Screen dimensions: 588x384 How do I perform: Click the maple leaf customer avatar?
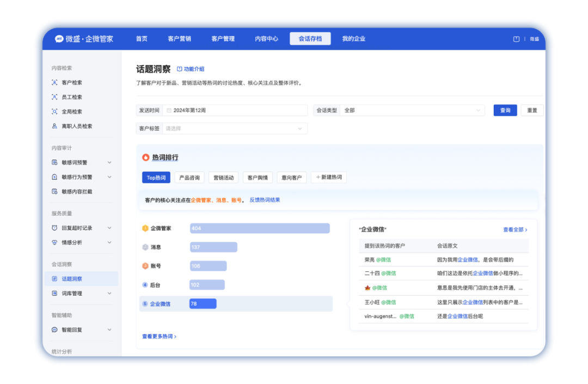pos(367,288)
